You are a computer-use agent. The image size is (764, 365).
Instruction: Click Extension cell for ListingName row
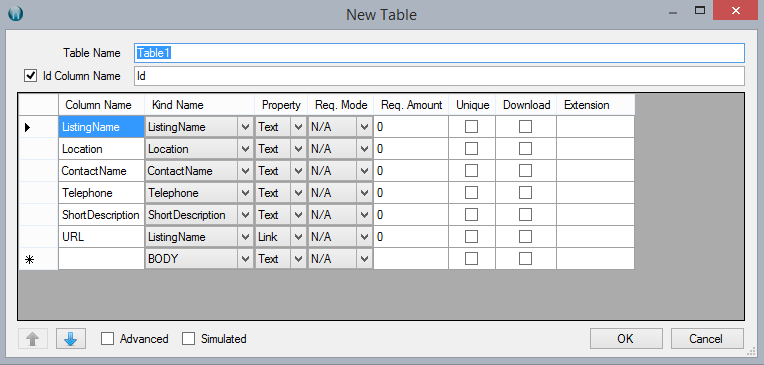coord(595,127)
